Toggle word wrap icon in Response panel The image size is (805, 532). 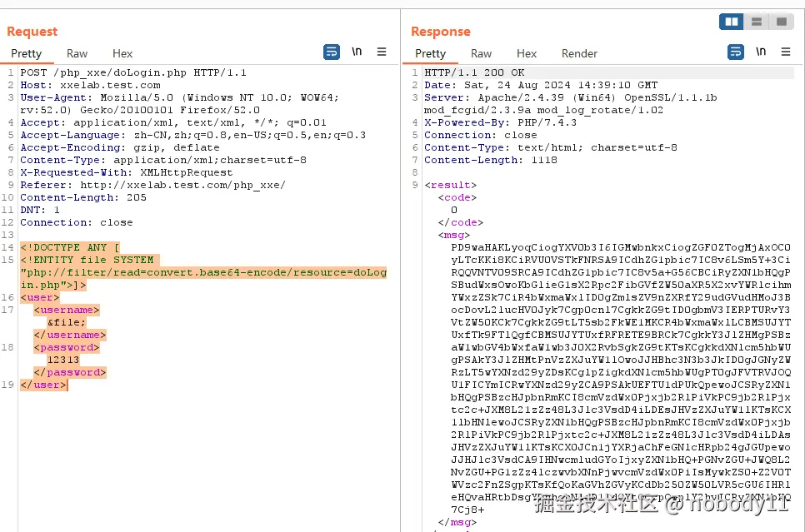click(736, 52)
